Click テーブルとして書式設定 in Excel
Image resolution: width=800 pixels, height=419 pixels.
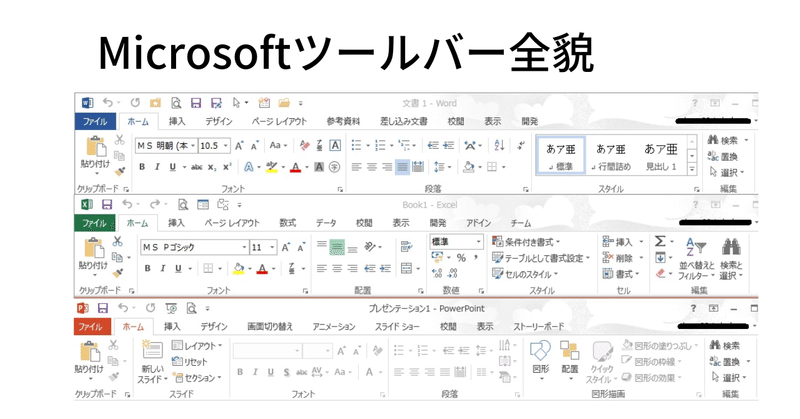[x=540, y=258]
